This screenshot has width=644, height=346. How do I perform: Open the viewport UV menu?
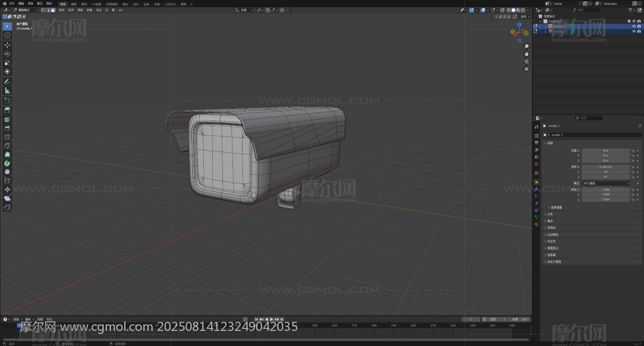point(120,10)
